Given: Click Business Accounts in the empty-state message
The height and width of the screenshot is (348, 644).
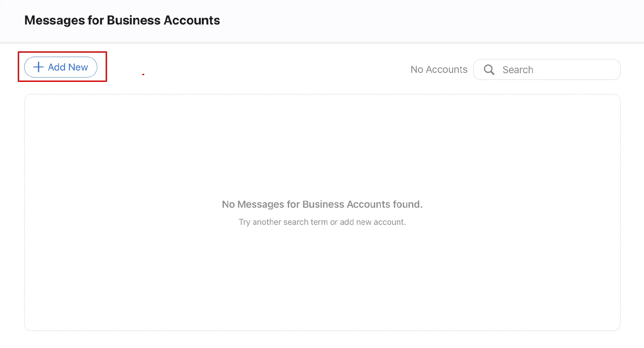Looking at the screenshot, I should tap(346, 204).
